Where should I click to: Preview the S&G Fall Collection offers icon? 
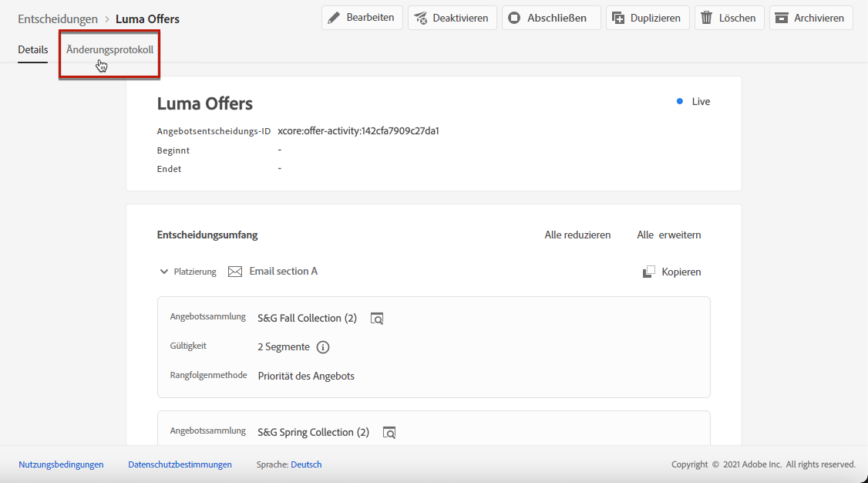coord(376,318)
